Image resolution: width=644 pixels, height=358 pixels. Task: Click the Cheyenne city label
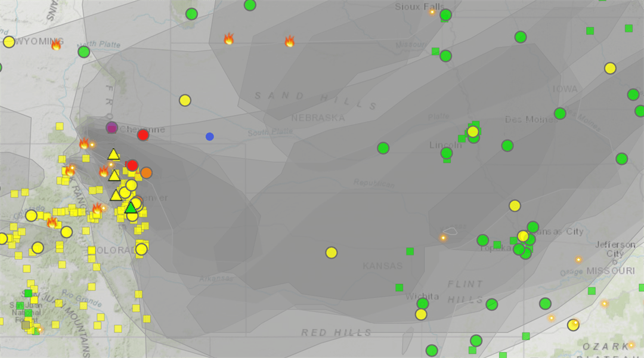tap(142, 129)
